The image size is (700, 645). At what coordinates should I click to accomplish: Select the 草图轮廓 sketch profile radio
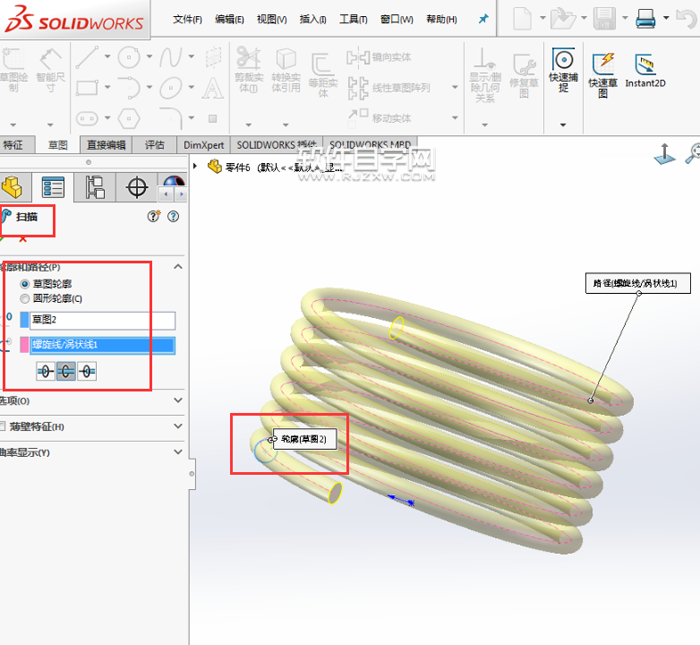[25, 284]
